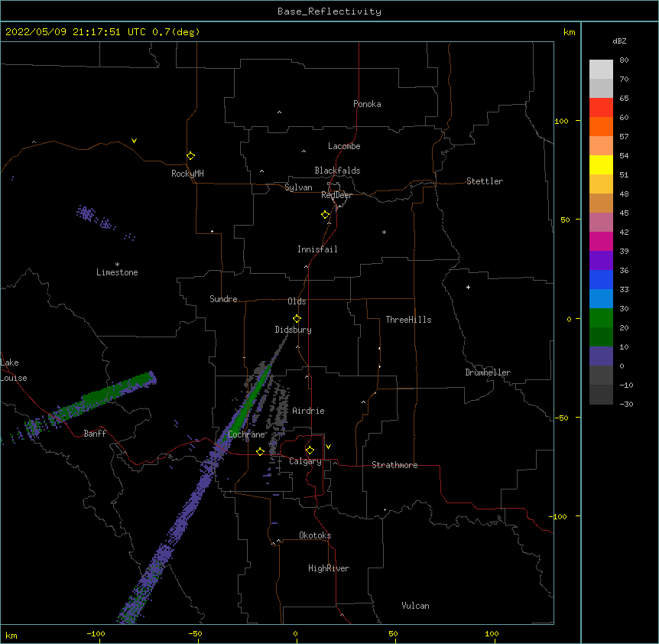Click the Strathmore city label

click(x=394, y=465)
